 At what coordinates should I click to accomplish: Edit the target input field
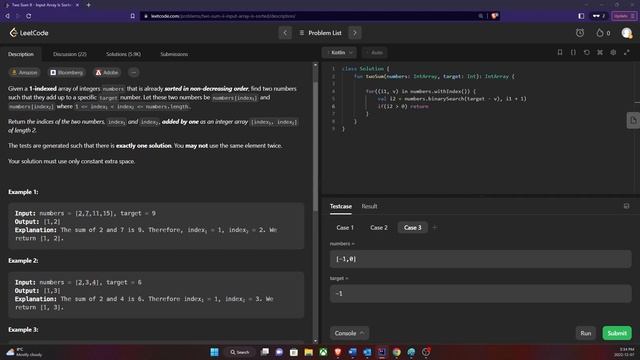click(x=480, y=293)
